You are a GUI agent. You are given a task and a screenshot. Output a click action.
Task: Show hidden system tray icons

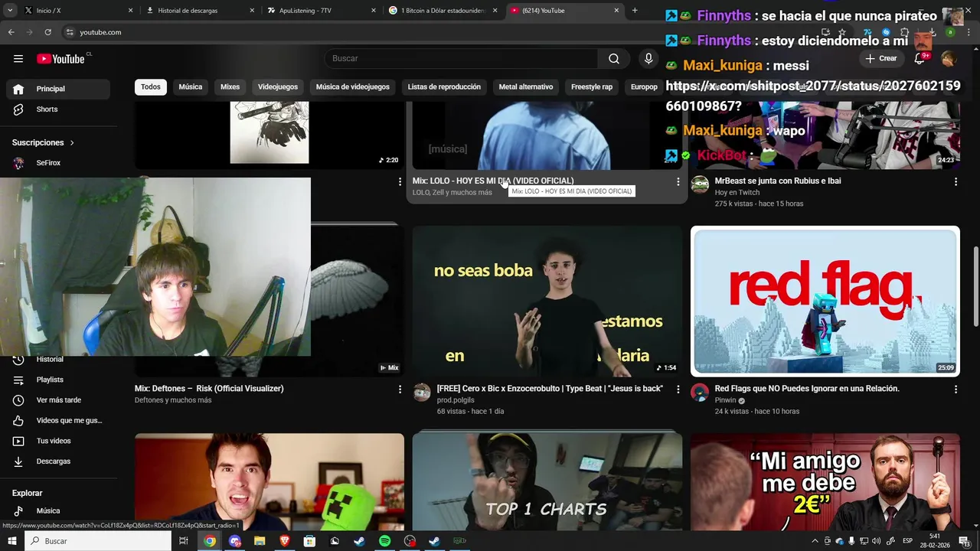tap(815, 541)
